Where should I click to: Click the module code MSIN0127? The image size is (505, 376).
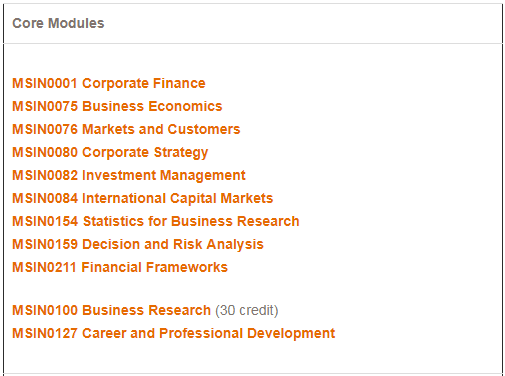(45, 333)
